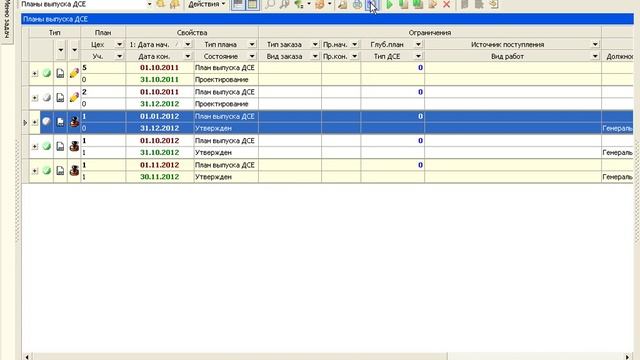Open the Дата нач. filter dropdown
The height and width of the screenshot is (360, 640).
[x=187, y=44]
